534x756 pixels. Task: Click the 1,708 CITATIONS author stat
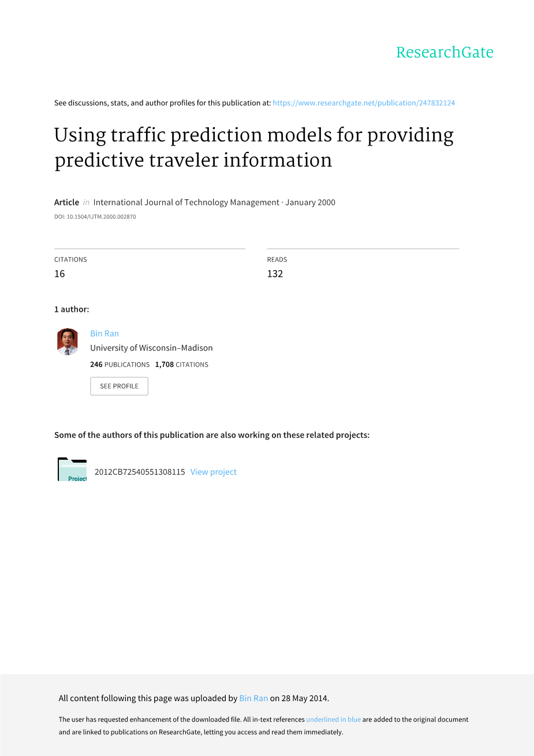[x=182, y=364]
